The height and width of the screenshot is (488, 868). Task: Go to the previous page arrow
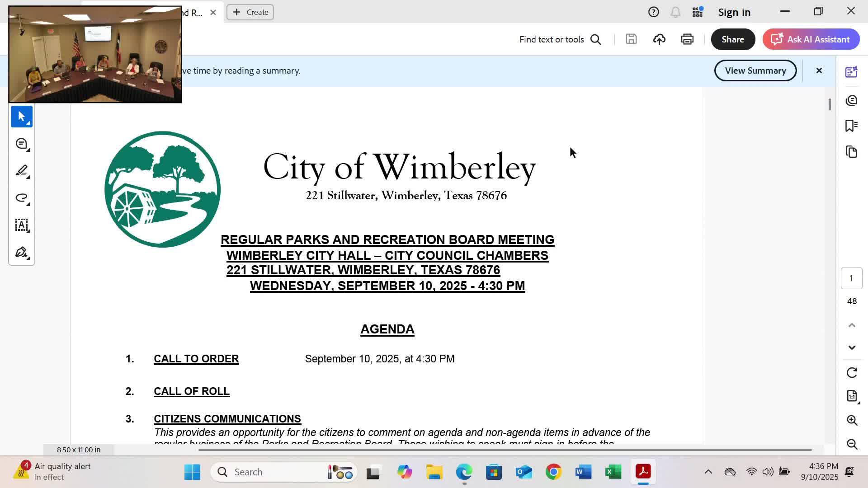[x=852, y=325]
